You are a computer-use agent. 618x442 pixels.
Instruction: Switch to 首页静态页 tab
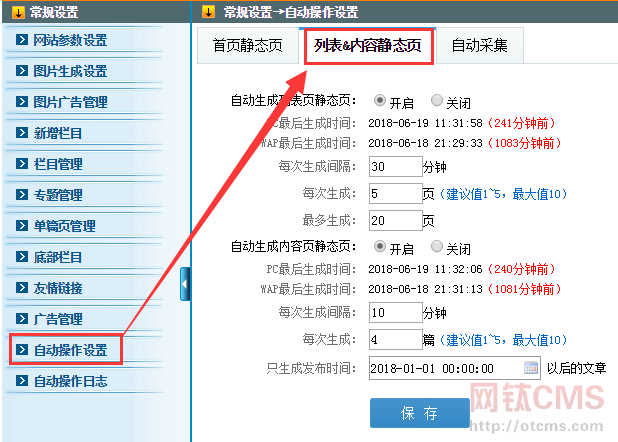[248, 46]
